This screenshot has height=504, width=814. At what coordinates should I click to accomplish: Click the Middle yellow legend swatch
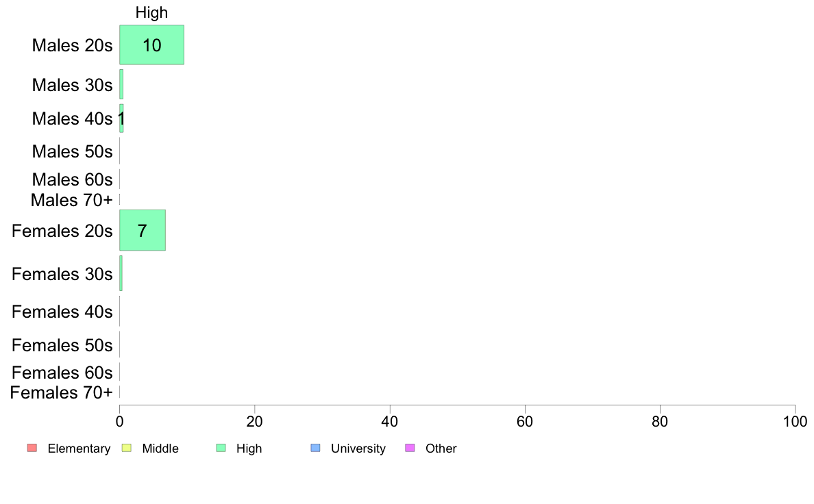pos(126,448)
